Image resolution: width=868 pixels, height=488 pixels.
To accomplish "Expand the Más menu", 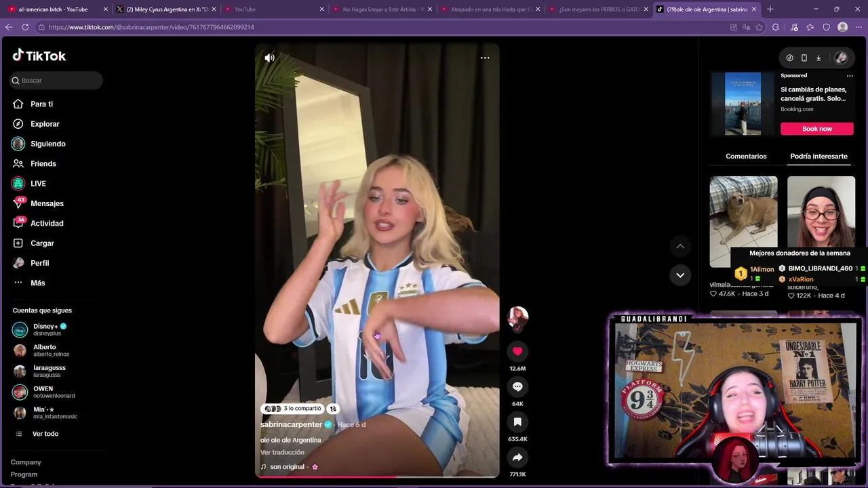I will 37,283.
